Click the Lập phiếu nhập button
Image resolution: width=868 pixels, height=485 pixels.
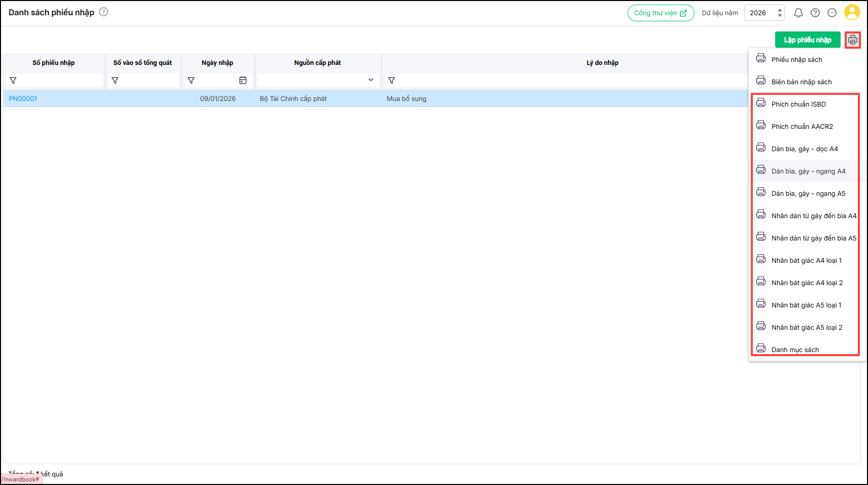coord(807,40)
